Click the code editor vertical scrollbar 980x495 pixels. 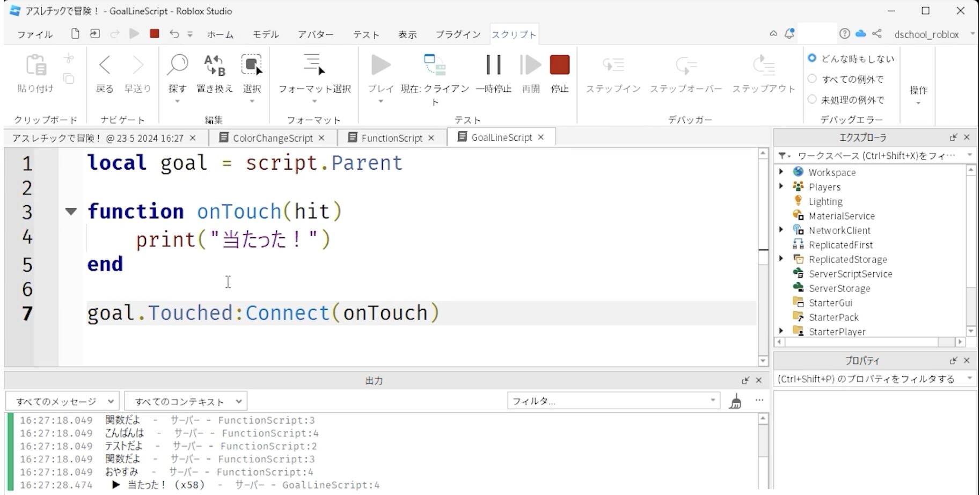tap(763, 257)
